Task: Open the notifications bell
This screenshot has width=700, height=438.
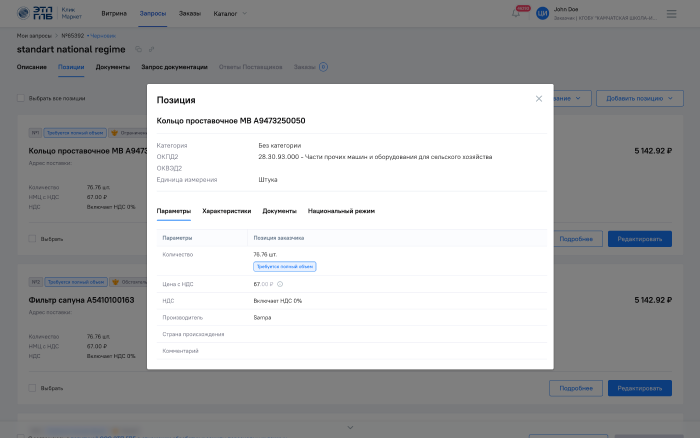Action: pyautogui.click(x=516, y=13)
